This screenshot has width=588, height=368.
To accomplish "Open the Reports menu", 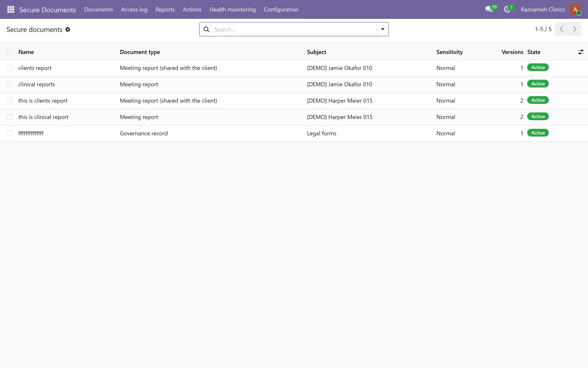I will click(x=165, y=9).
